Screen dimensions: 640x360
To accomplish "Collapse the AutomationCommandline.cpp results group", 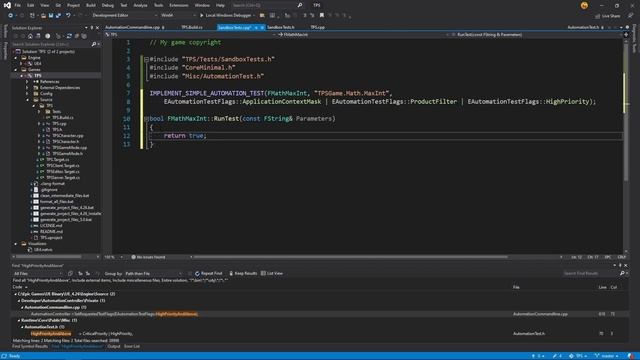I will click(22, 307).
